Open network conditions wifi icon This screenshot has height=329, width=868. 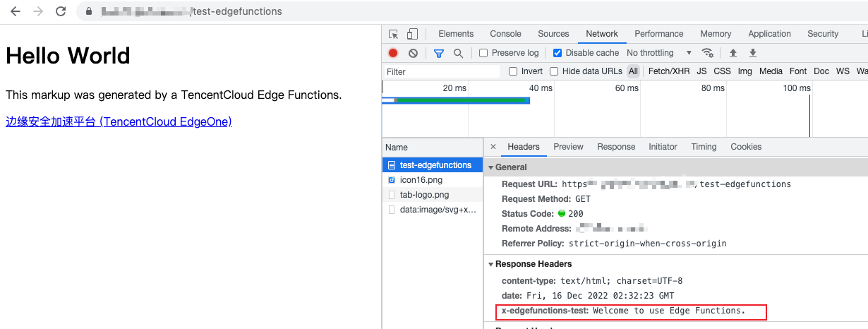pyautogui.click(x=707, y=53)
